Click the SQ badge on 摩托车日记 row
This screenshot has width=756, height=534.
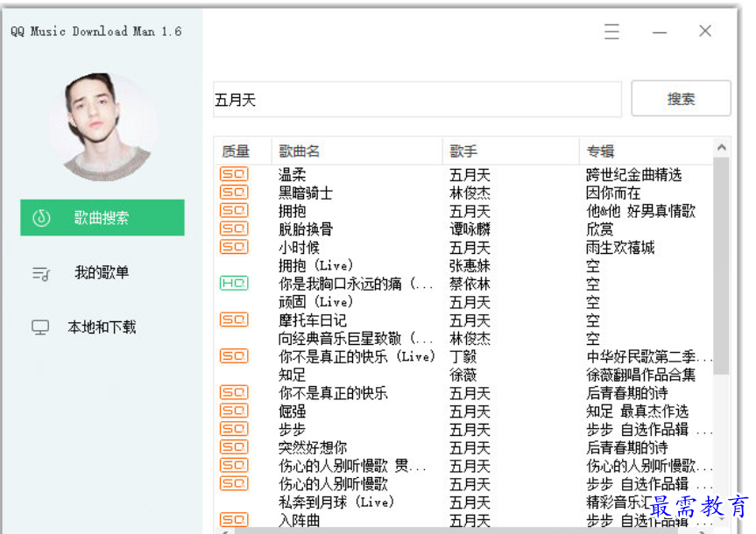pos(234,320)
